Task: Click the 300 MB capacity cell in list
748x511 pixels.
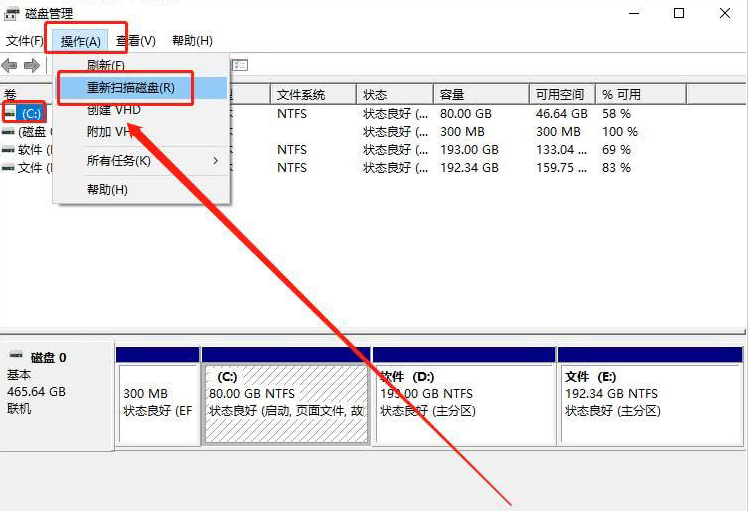Action: (462, 132)
